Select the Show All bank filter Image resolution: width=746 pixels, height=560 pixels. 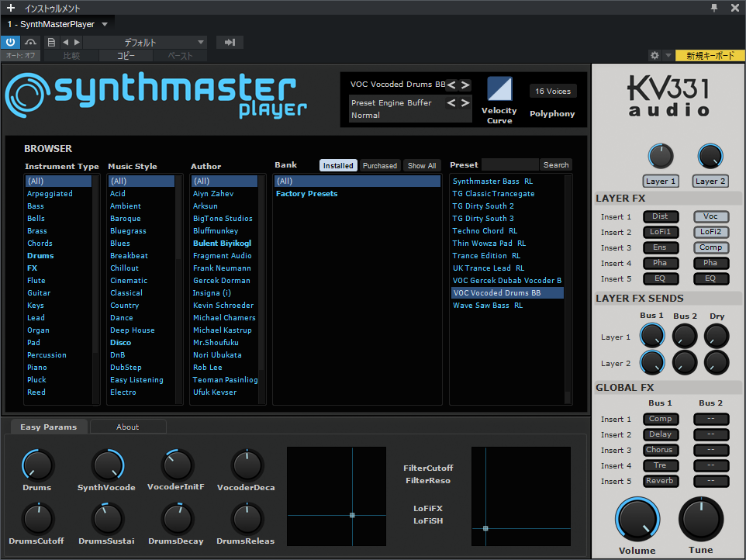[x=422, y=165]
